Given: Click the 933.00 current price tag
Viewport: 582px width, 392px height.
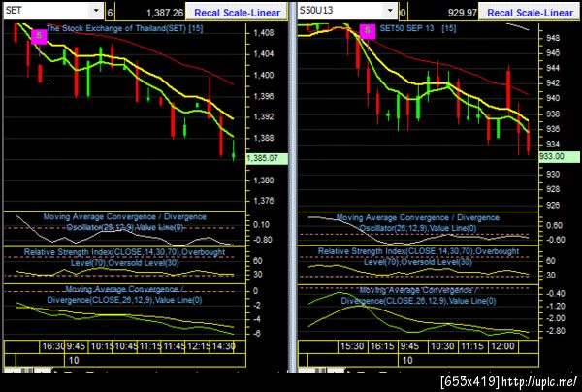Looking at the screenshot, I should (x=560, y=156).
